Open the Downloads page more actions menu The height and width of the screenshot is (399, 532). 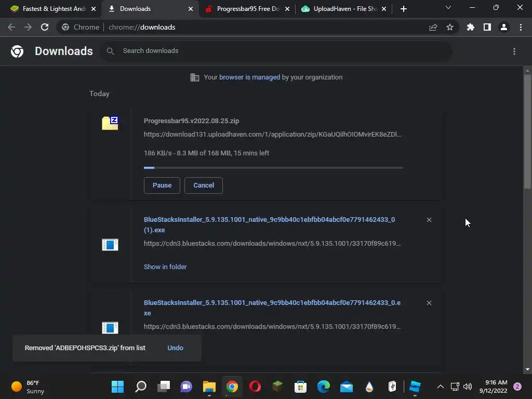514,51
